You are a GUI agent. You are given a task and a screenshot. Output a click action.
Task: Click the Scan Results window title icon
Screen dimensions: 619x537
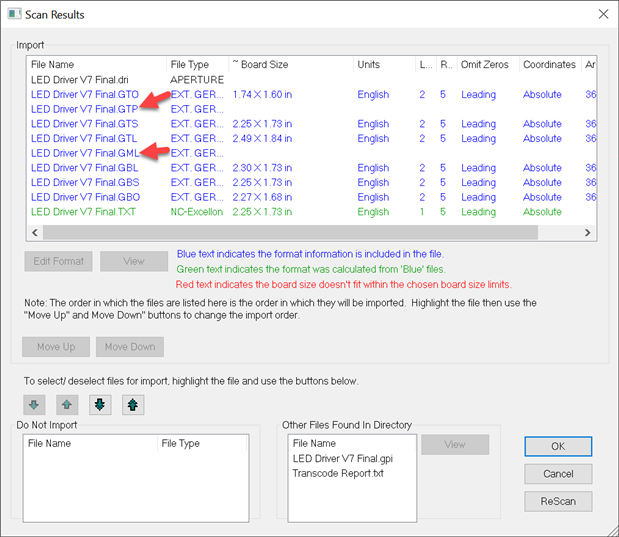coord(15,14)
